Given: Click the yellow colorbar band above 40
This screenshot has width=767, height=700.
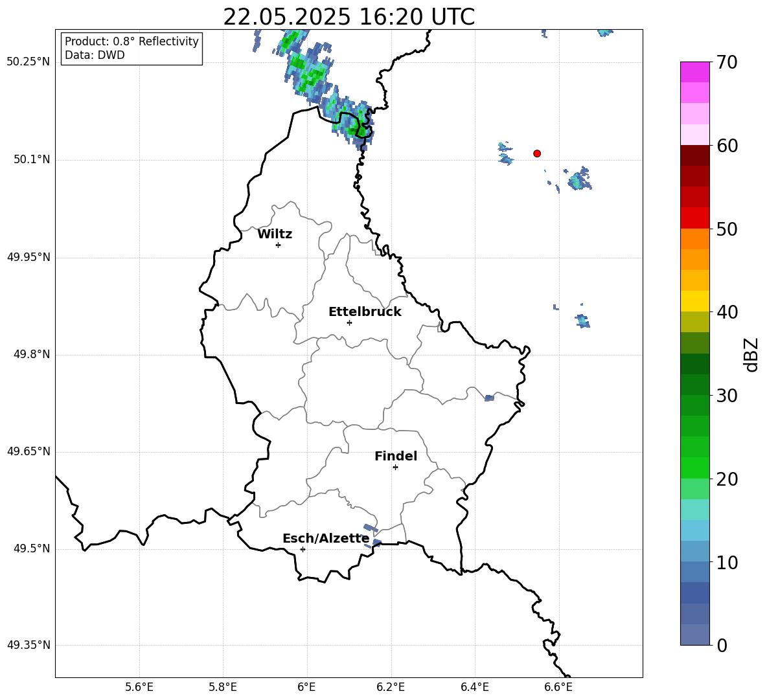Looking at the screenshot, I should (695, 301).
